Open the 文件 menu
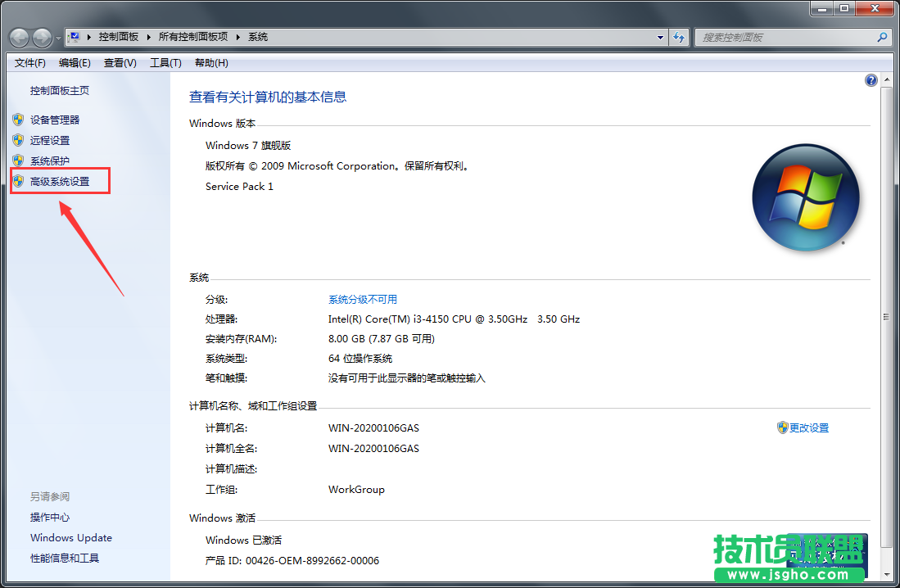 pyautogui.click(x=29, y=62)
